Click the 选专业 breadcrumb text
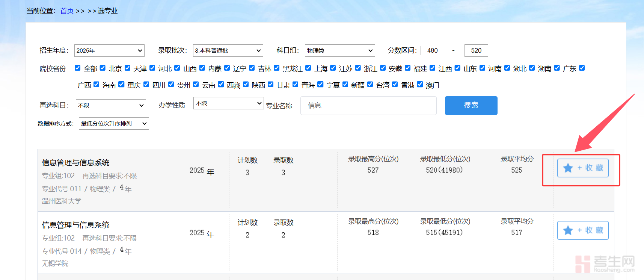Screen dimensions: 644x280 108,11
